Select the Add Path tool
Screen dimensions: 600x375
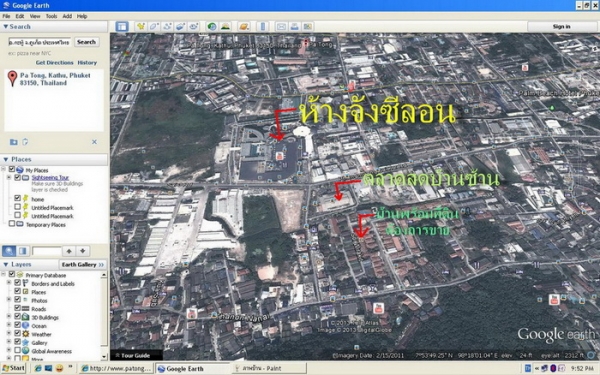[x=167, y=26]
